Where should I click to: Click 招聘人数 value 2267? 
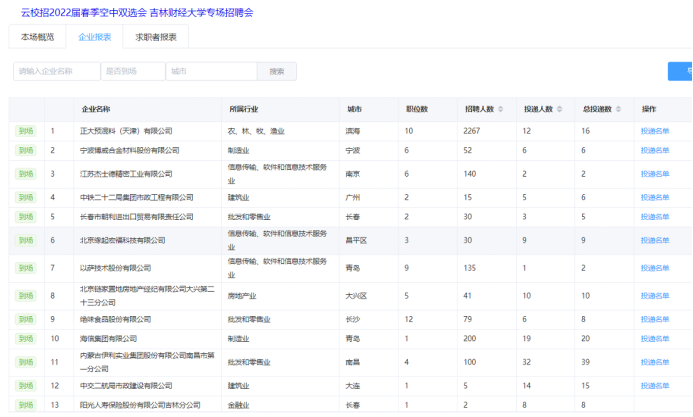coord(472,131)
